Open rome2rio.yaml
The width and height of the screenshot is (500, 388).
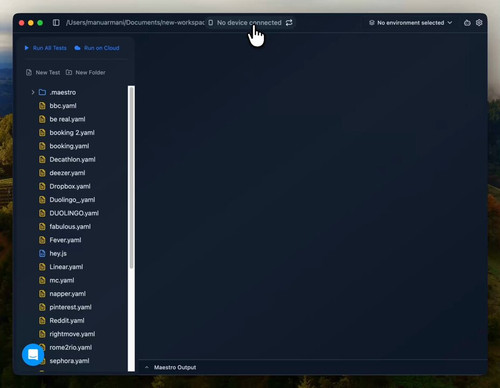(71, 347)
